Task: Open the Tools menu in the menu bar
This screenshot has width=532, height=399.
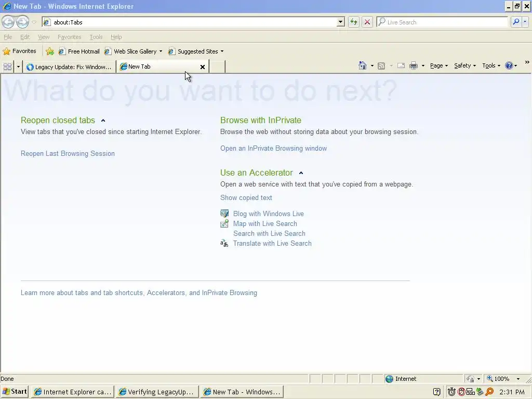Action: click(x=96, y=37)
